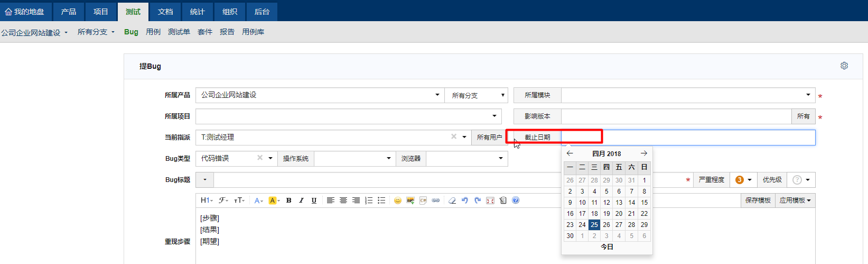The width and height of the screenshot is (868, 264).
Task: Toggle fullscreen mode for the editor
Action: click(490, 201)
